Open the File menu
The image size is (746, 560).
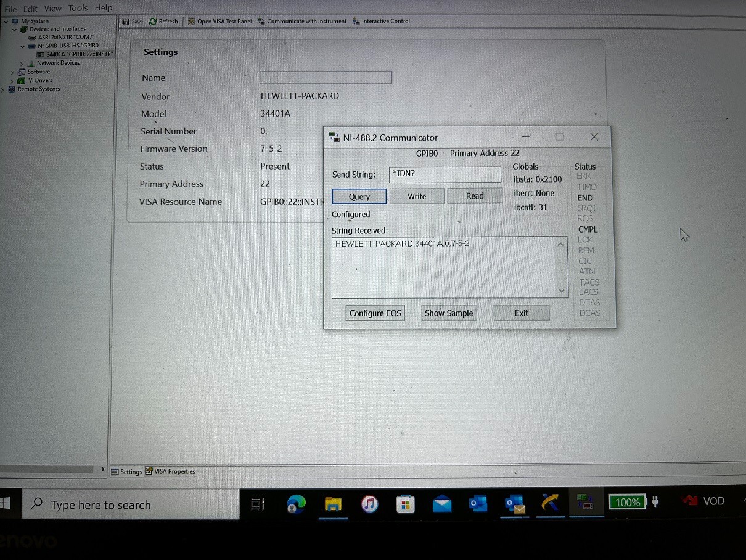point(11,9)
